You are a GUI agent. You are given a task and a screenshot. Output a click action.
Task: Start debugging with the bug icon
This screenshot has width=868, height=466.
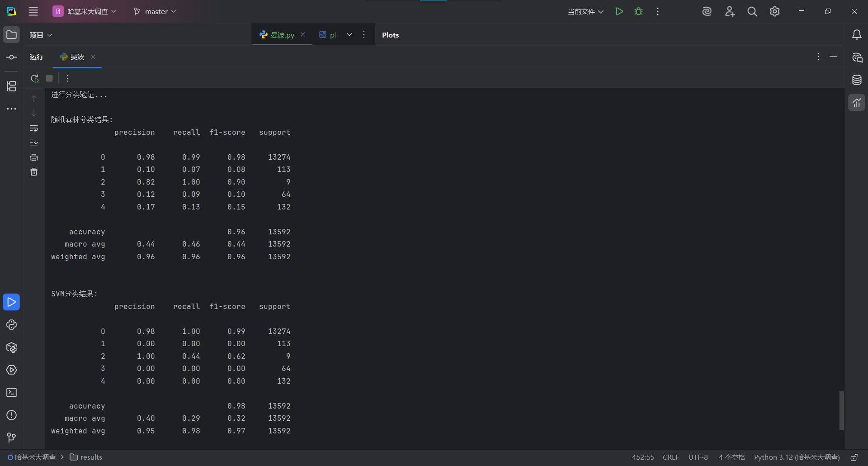coord(638,11)
